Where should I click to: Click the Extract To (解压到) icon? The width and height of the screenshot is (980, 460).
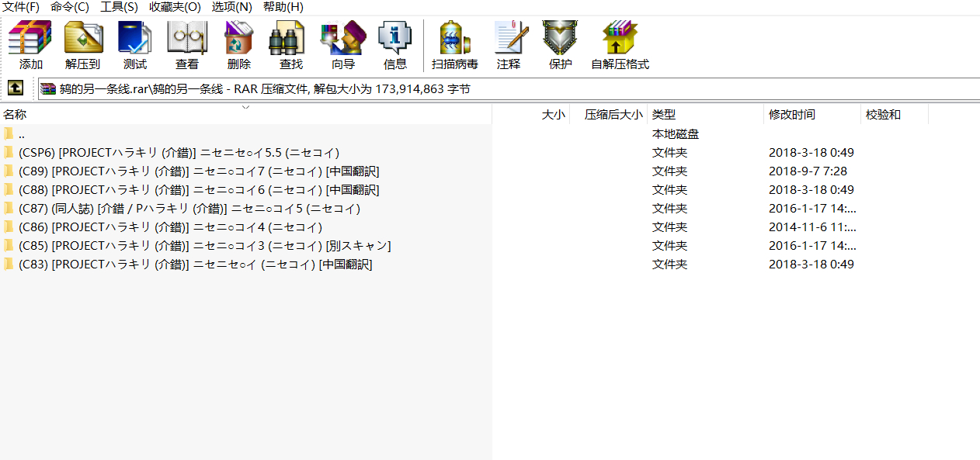click(83, 38)
